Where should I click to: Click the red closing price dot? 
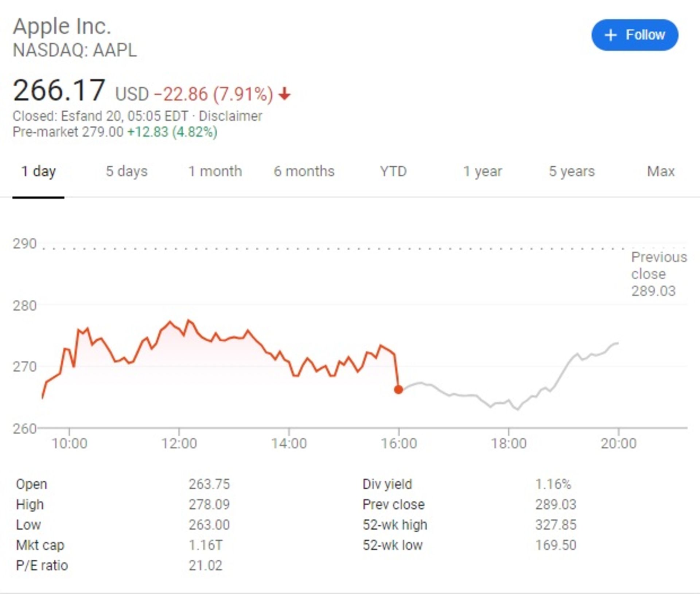point(398,389)
